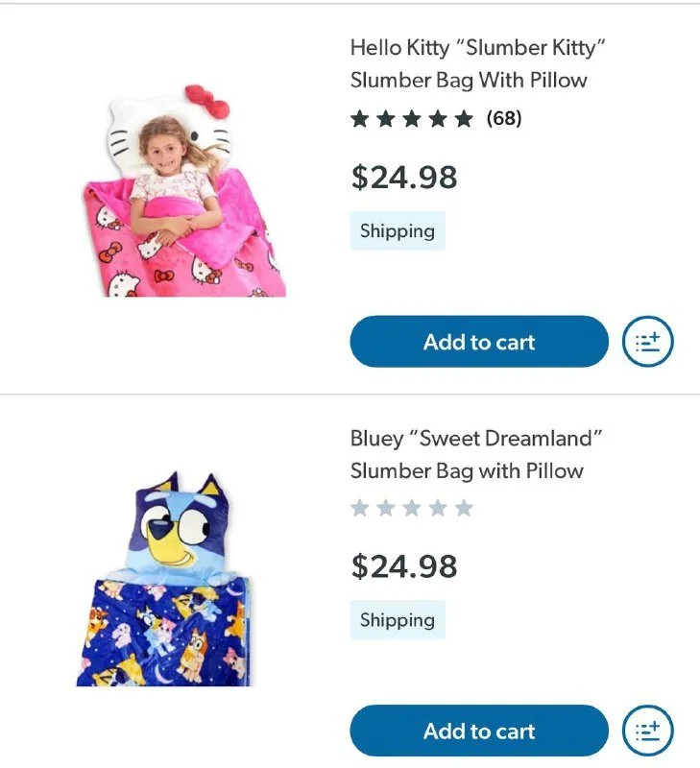
Task: Click the first empty star under Bluey title
Action: click(x=359, y=508)
